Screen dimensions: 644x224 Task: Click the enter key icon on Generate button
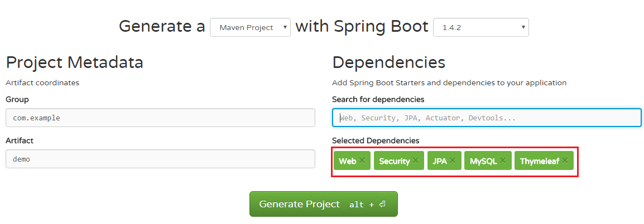(382, 204)
